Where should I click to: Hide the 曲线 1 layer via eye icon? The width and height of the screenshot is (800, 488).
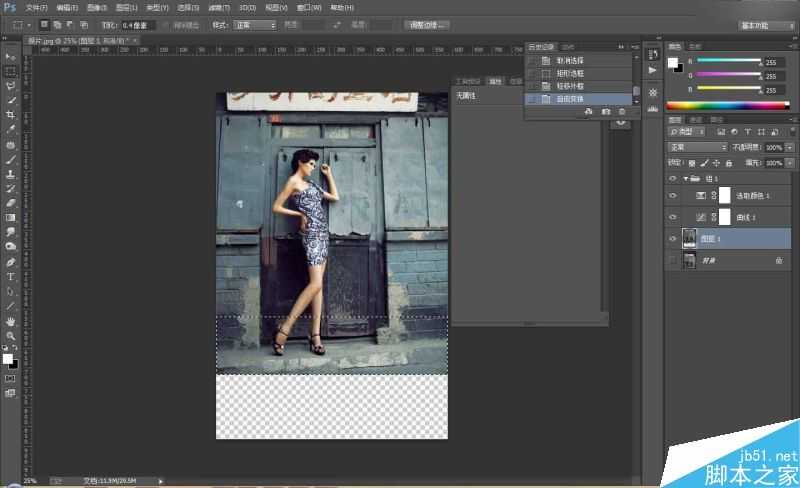tap(673, 217)
